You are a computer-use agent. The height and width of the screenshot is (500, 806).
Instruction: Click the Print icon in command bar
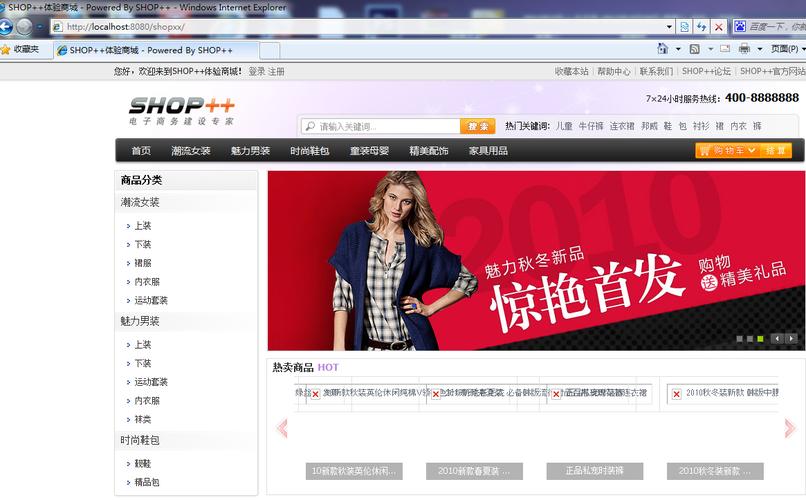coord(744,49)
